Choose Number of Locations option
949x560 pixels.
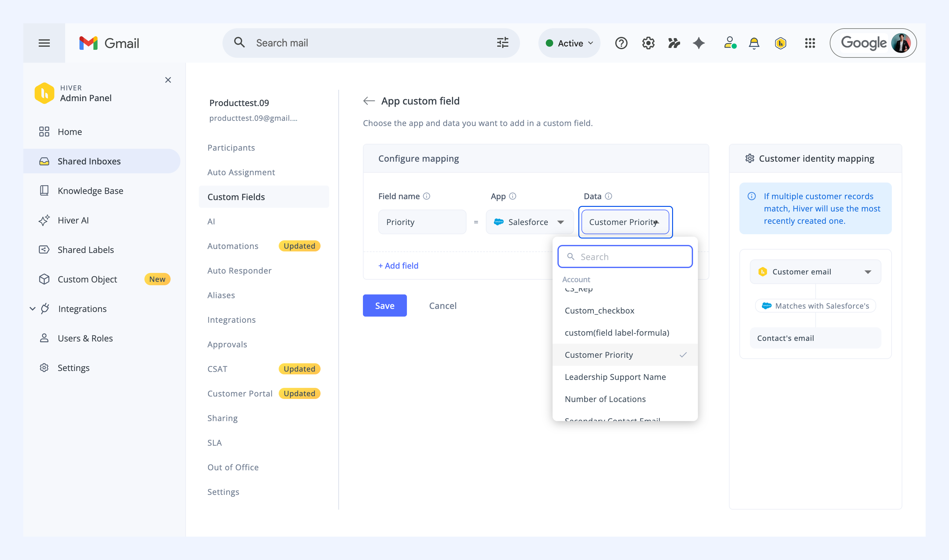point(625,399)
